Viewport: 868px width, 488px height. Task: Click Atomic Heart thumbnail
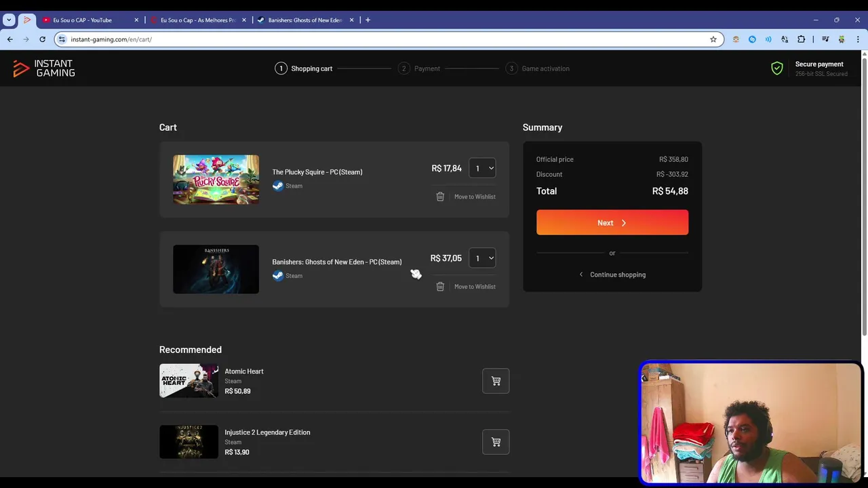coord(189,381)
